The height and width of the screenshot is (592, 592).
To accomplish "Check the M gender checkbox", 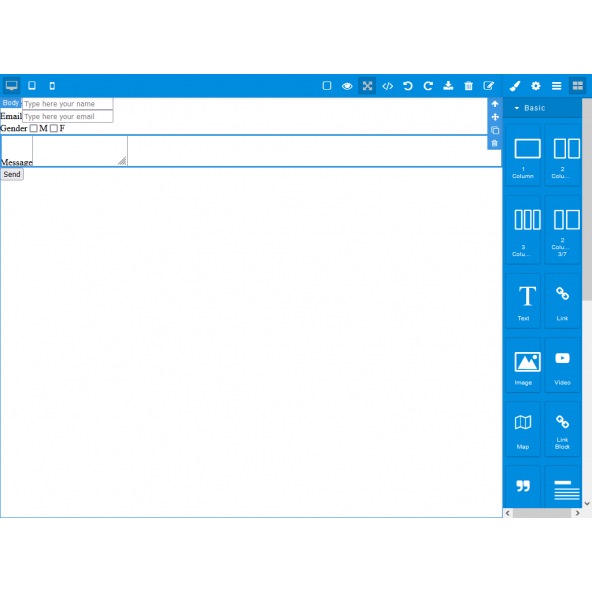I will tap(34, 128).
